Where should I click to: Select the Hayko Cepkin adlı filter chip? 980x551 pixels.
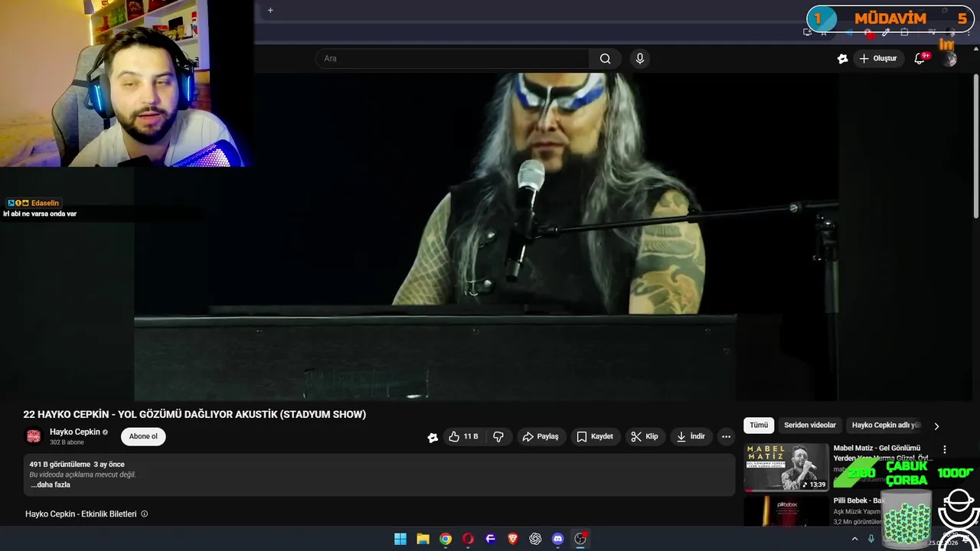(886, 425)
